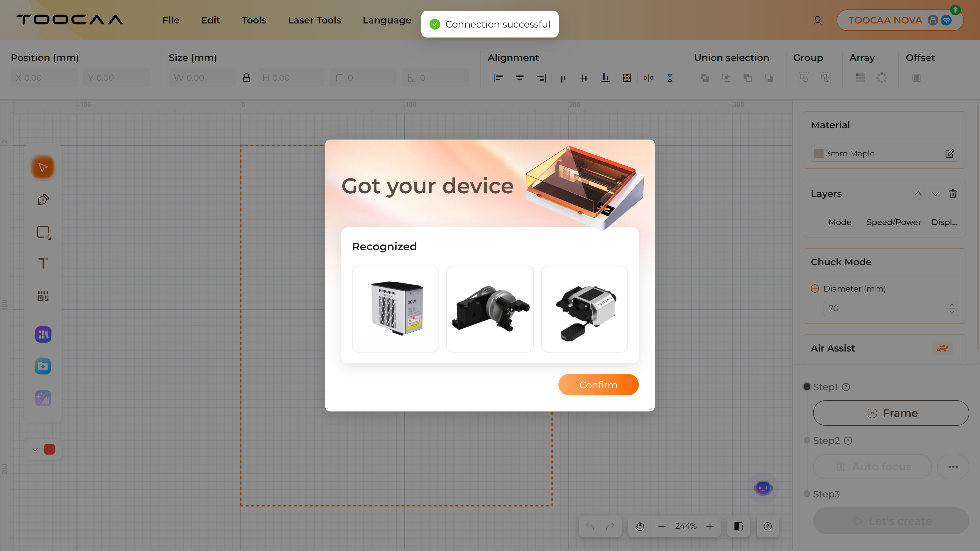
Task: Select the red color swatch
Action: 50,449
